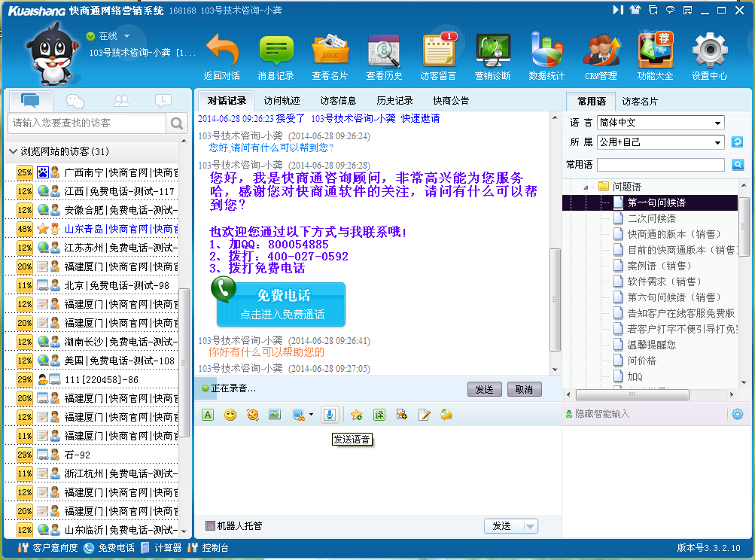
Task: Click the 译 translate icon
Action: [380, 414]
